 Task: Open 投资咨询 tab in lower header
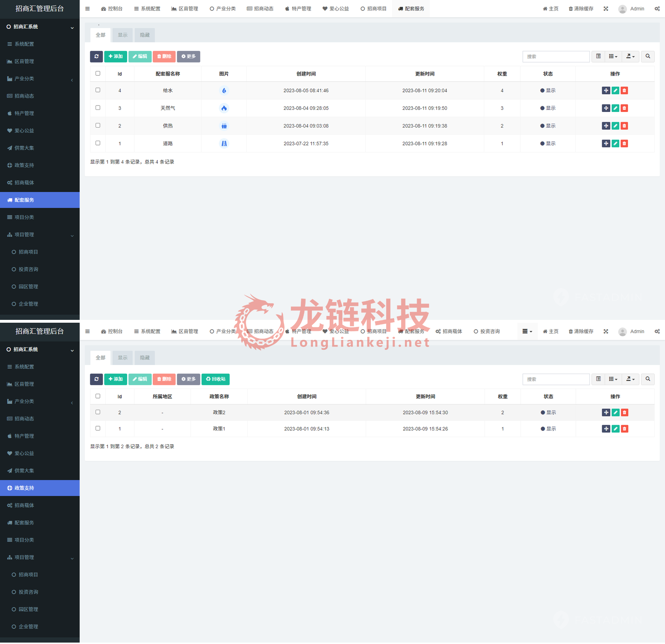point(487,331)
